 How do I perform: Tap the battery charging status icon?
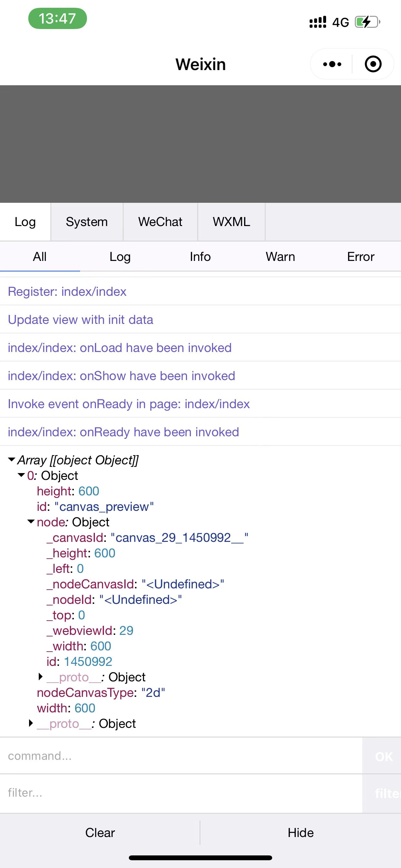click(367, 22)
